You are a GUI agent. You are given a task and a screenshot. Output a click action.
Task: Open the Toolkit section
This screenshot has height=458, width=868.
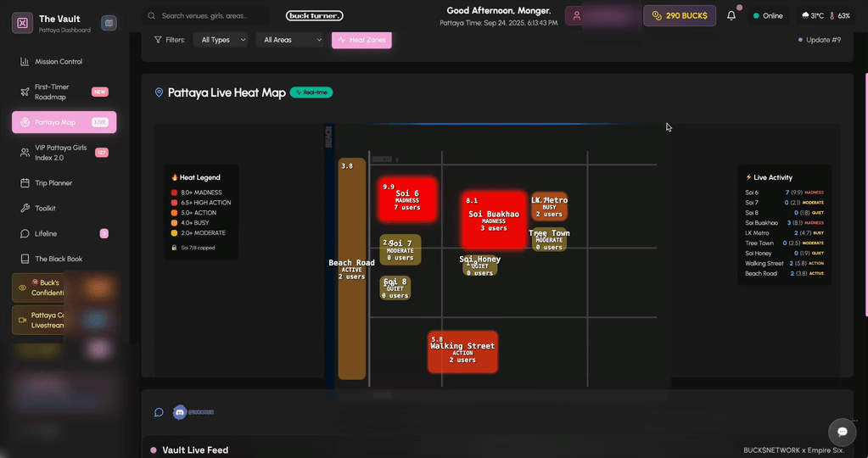click(x=64, y=209)
